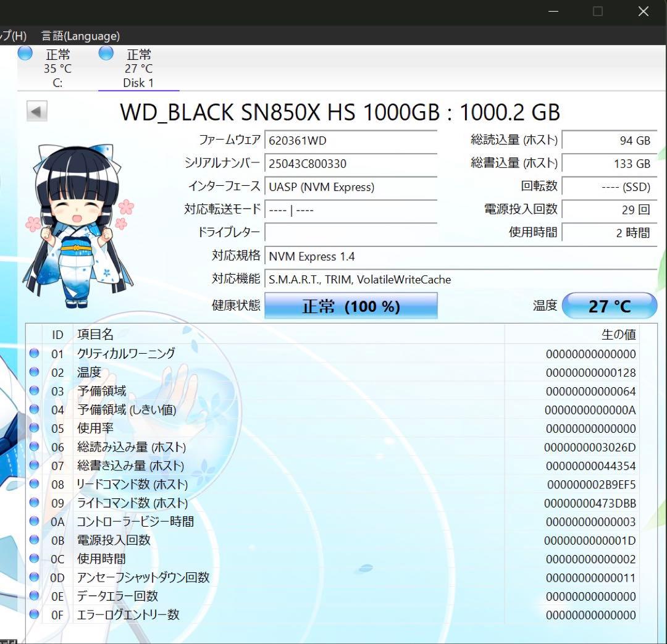Image resolution: width=667 pixels, height=644 pixels.
Task: Click status dot for 03 予備領域 row
Action: click(35, 390)
